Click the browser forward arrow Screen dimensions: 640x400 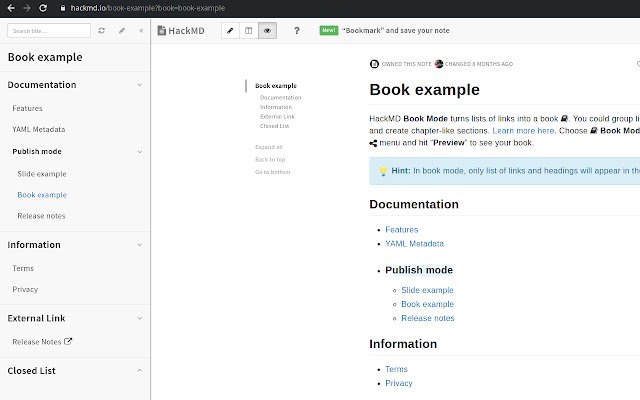pyautogui.click(x=27, y=8)
